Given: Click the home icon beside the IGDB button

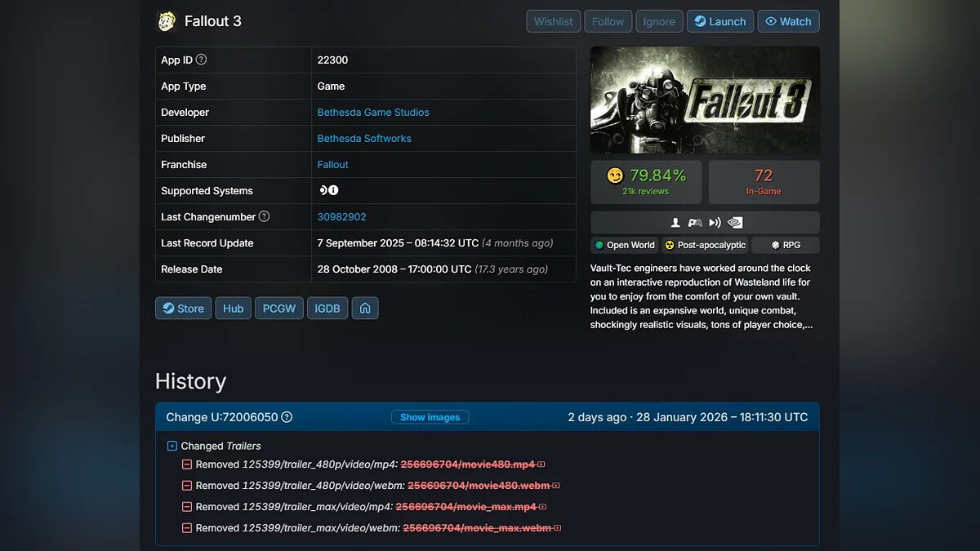Looking at the screenshot, I should click(x=365, y=308).
